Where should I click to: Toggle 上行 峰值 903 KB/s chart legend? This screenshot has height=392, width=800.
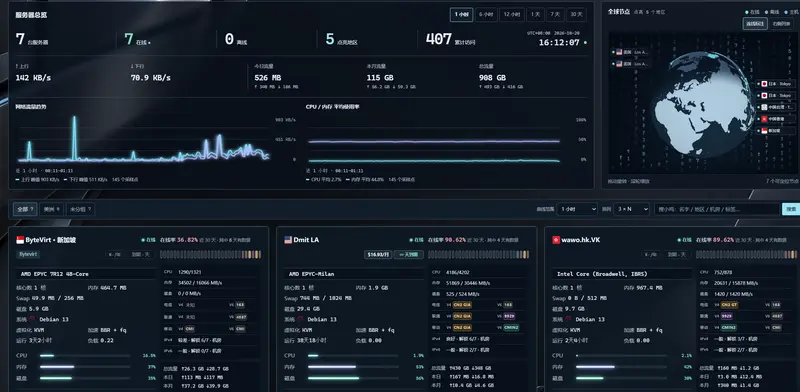click(38, 180)
